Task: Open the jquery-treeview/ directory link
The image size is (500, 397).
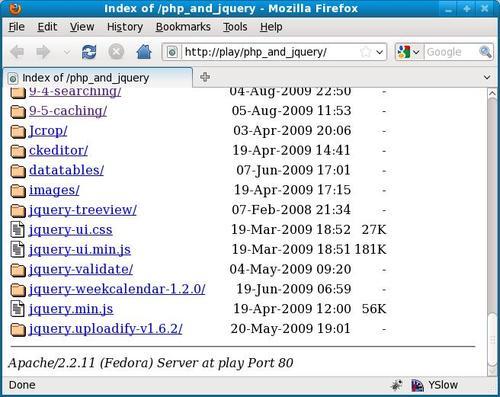Action: pos(83,210)
